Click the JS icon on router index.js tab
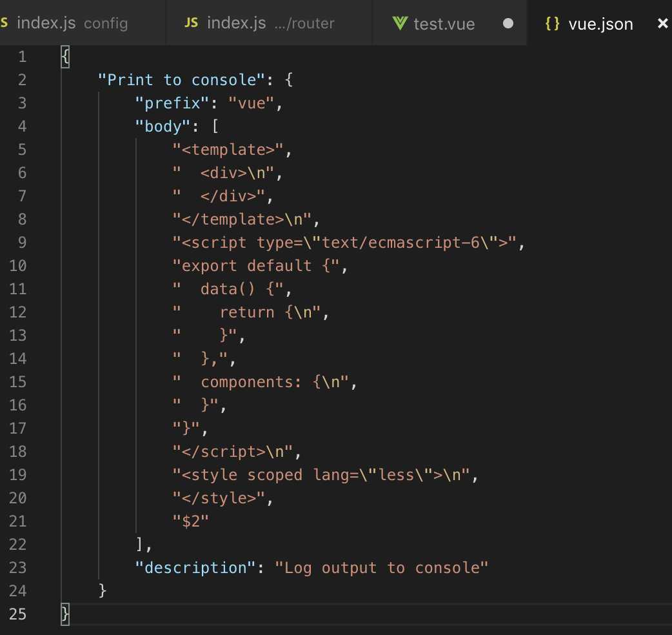 pyautogui.click(x=191, y=23)
